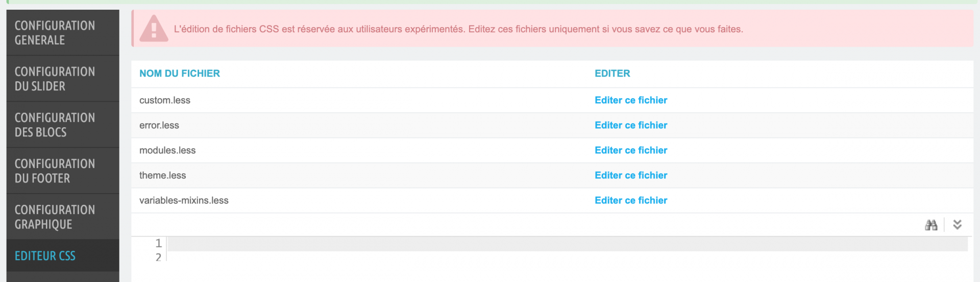Select the Editeur CSS tab
The width and height of the screenshot is (980, 282).
tap(63, 255)
